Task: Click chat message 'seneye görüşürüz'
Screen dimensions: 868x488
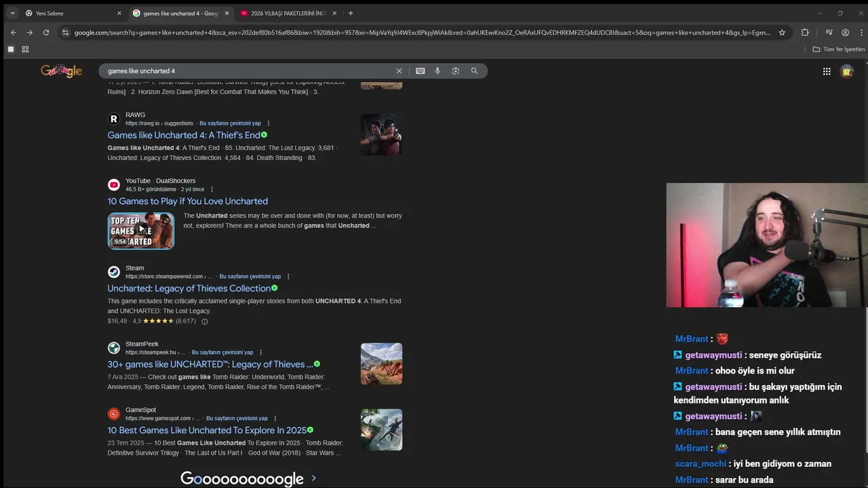Action: (785, 355)
